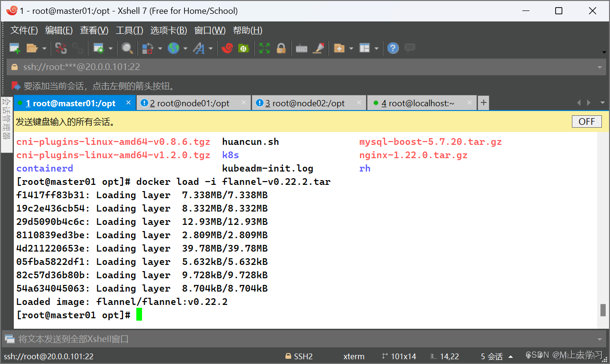Click the padlock Lock screen icon
Image resolution: width=610 pixels, height=364 pixels.
pyautogui.click(x=281, y=48)
